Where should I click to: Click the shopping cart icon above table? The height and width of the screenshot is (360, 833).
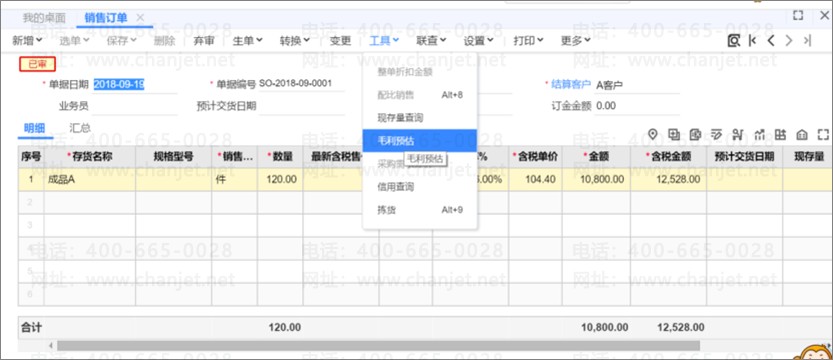point(737,134)
